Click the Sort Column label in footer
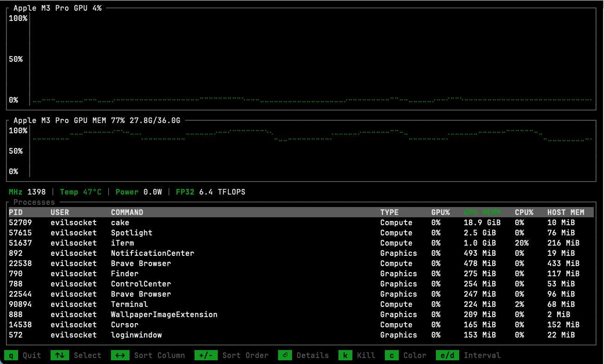Screen dimensions: 604x364 pos(160,356)
